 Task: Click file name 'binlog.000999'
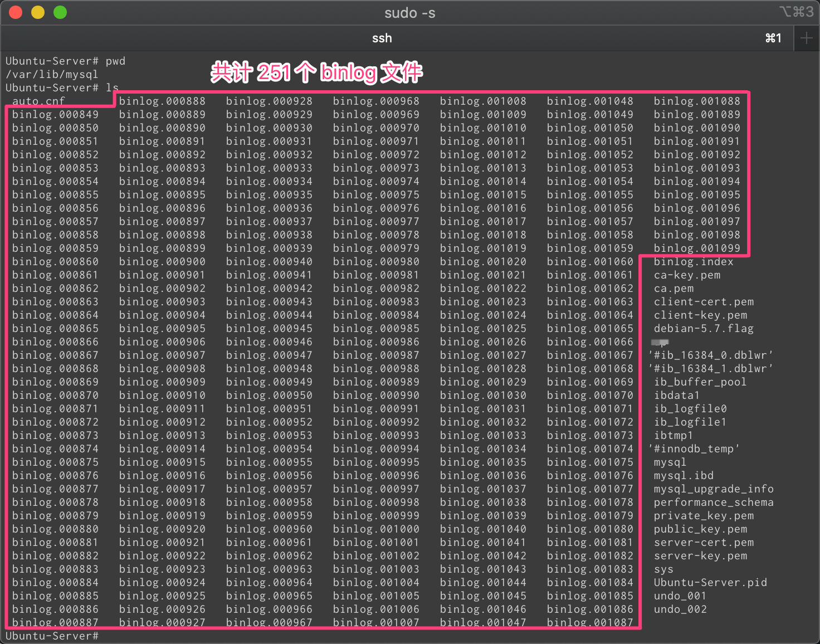(x=376, y=516)
